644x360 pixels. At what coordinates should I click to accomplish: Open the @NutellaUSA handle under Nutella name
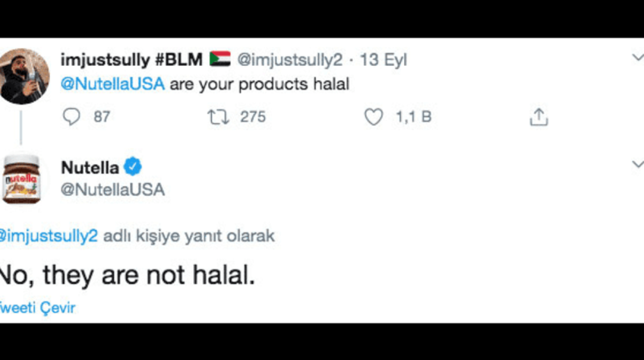pos(113,190)
